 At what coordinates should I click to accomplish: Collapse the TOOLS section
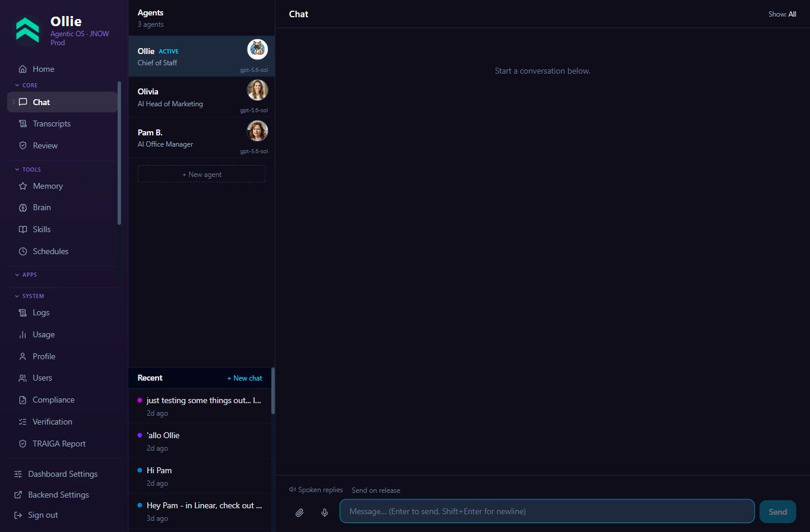[x=27, y=169]
